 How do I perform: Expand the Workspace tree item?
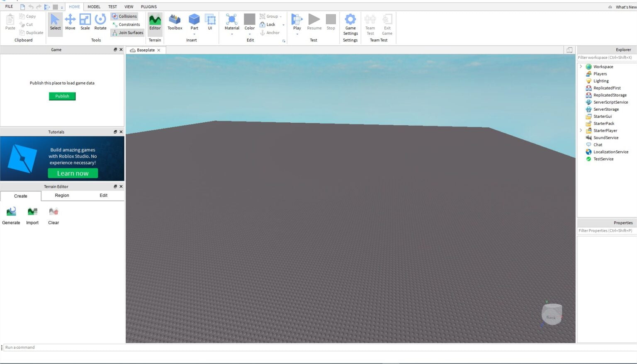581,66
